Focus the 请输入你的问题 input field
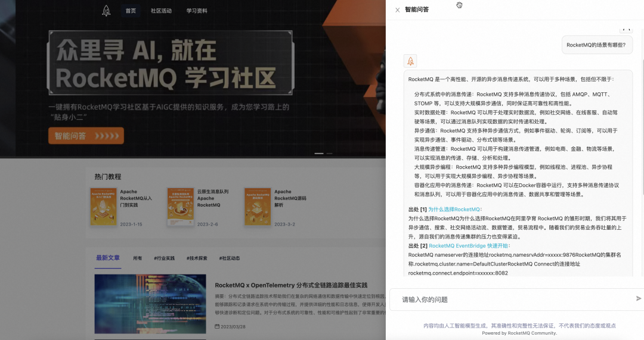The image size is (644, 340). point(515,300)
